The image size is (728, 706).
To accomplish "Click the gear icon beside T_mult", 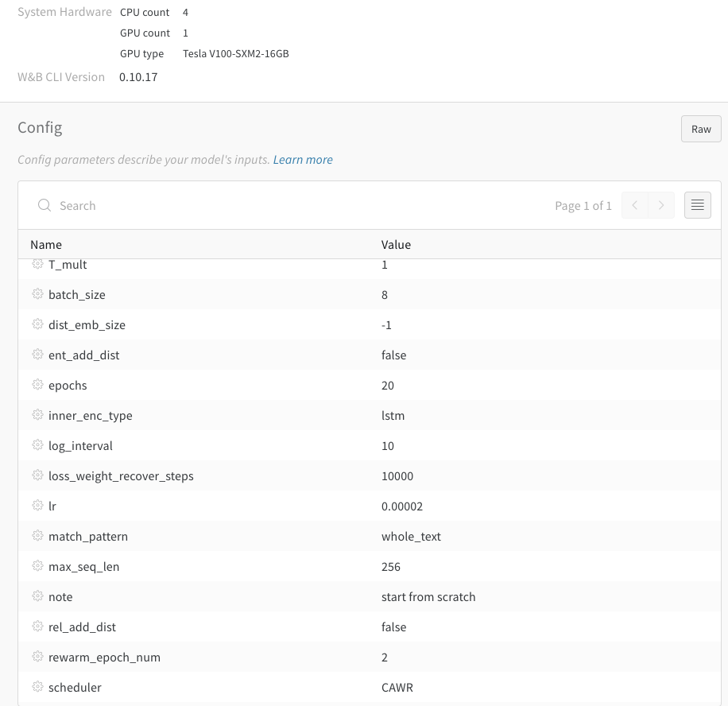I will [37, 264].
